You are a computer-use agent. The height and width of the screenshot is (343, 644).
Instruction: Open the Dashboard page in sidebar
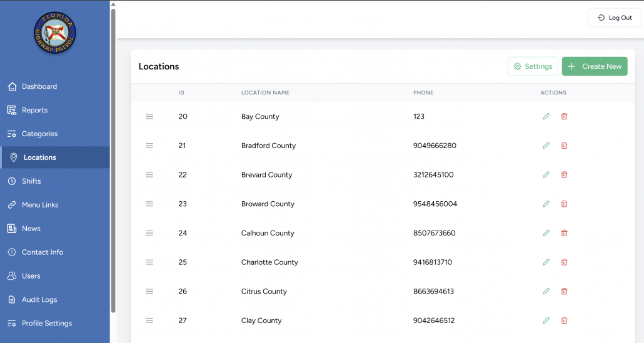tap(39, 86)
